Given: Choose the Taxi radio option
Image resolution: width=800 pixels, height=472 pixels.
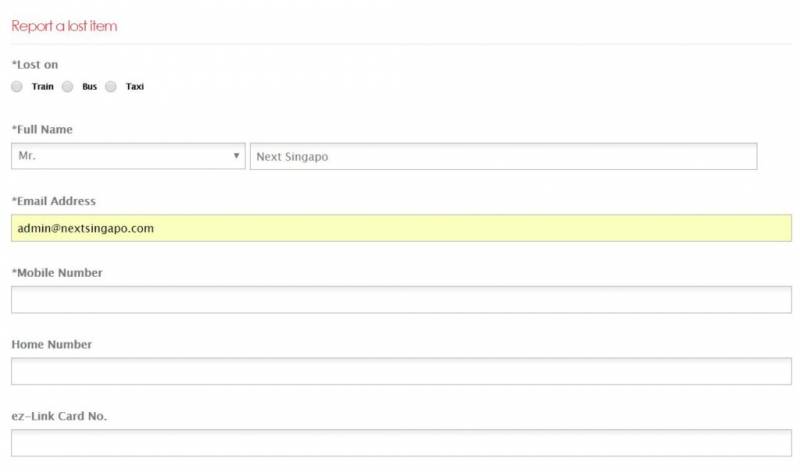Looking at the screenshot, I should (111, 87).
